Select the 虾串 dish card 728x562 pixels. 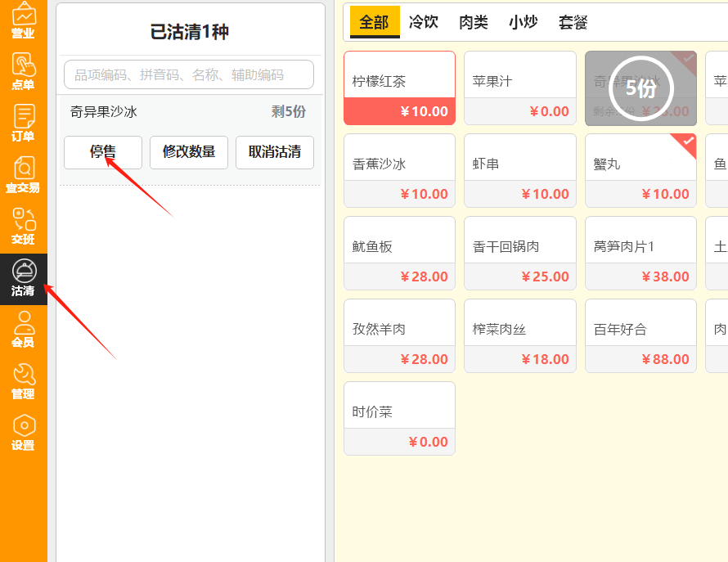[x=520, y=170]
